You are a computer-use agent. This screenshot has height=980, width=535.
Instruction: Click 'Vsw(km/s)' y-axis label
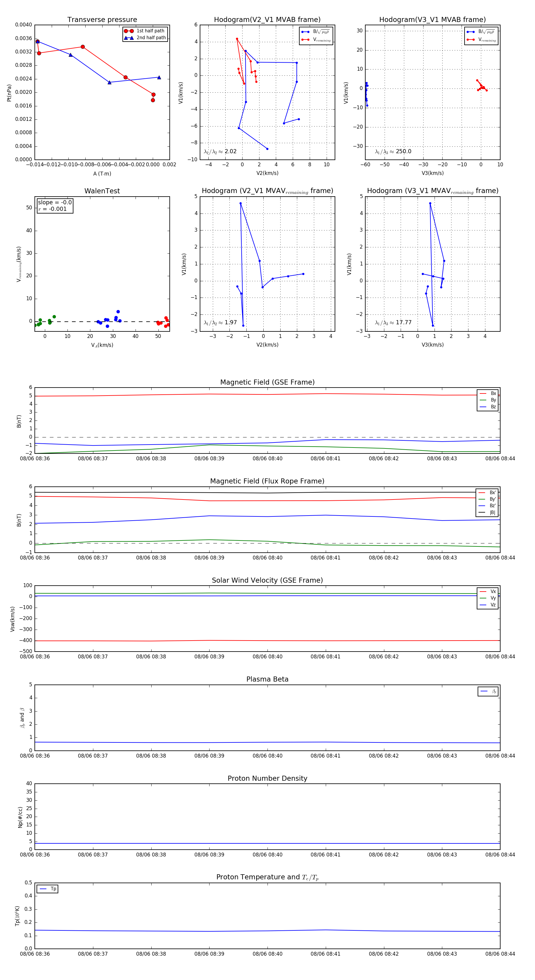pyautogui.click(x=12, y=619)
